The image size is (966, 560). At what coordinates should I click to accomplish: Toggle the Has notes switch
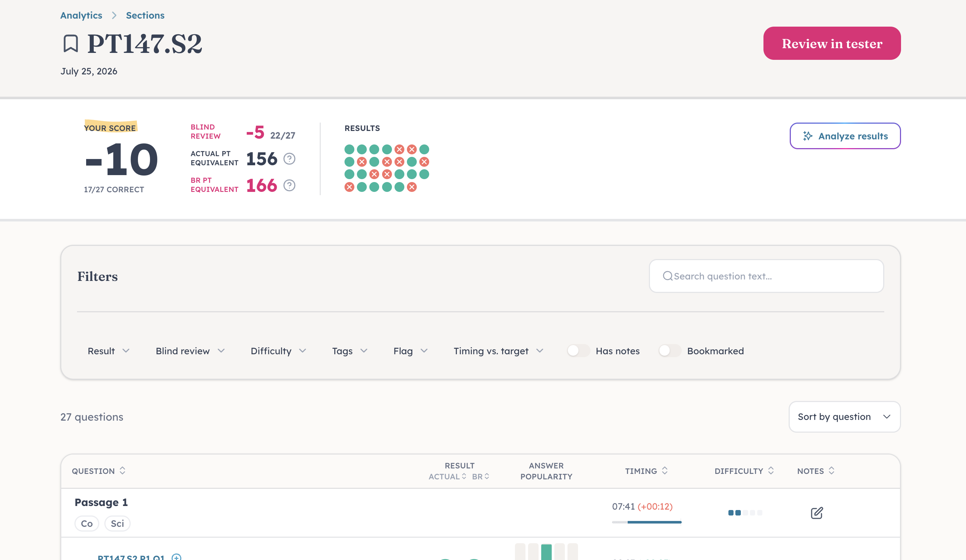[x=578, y=351]
